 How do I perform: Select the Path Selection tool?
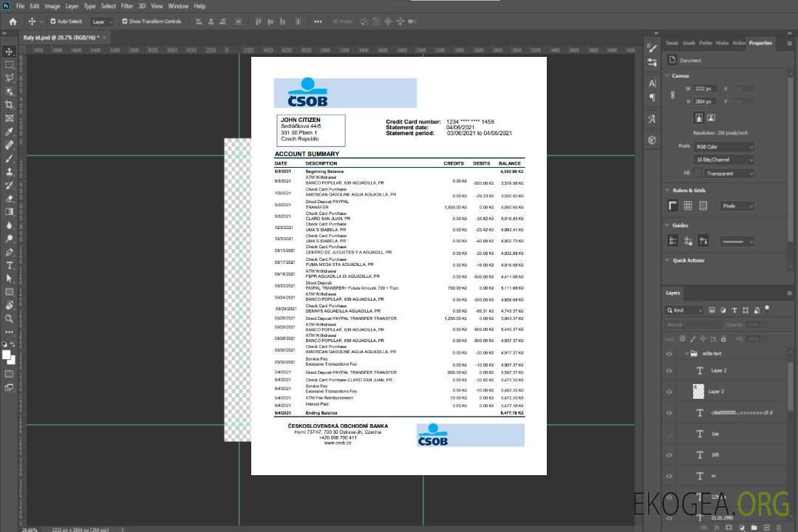point(9,279)
